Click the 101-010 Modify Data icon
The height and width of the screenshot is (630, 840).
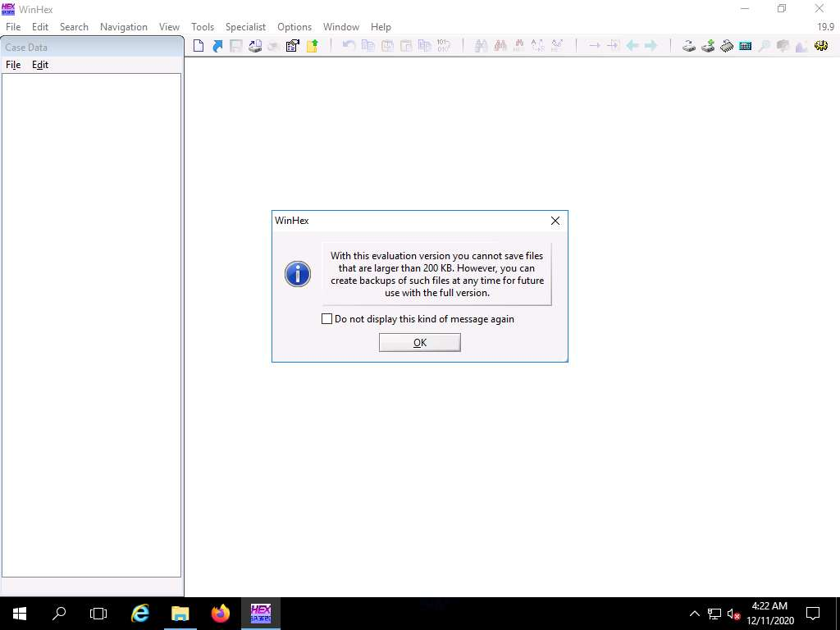point(444,46)
